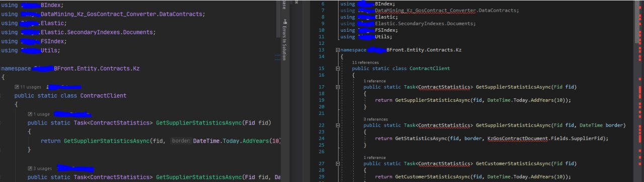Collapse the method at line 27
This screenshot has height=182, width=644.
tap(337, 164)
